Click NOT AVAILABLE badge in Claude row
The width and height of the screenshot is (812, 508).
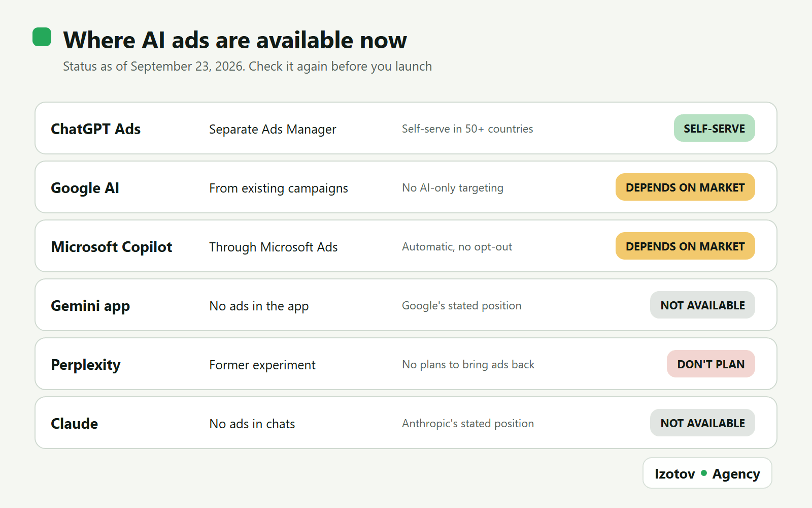(702, 423)
